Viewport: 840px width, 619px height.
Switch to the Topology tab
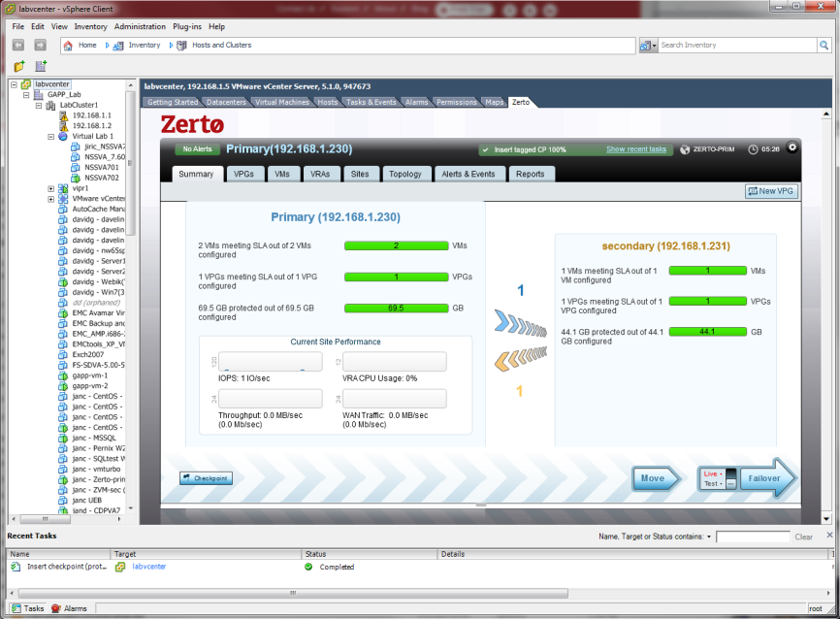pos(405,175)
